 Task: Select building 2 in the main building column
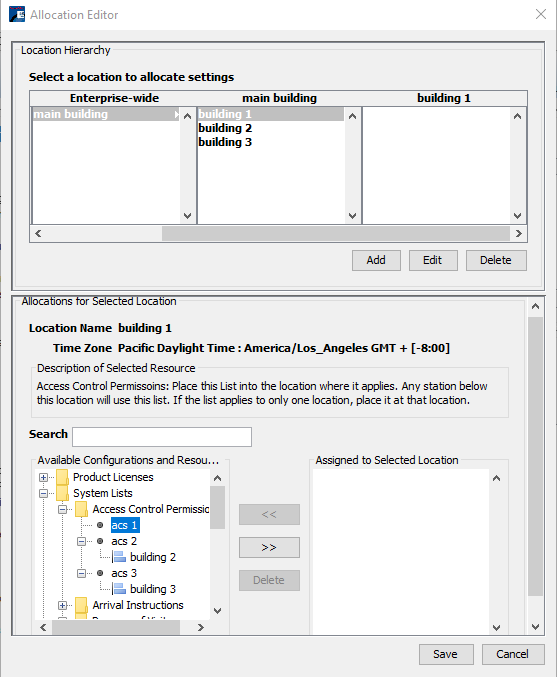[x=225, y=128]
